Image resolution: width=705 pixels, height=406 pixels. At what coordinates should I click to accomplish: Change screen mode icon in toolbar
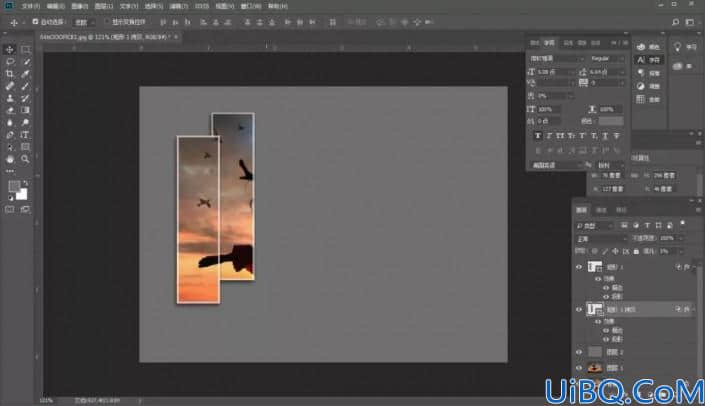[x=25, y=209]
